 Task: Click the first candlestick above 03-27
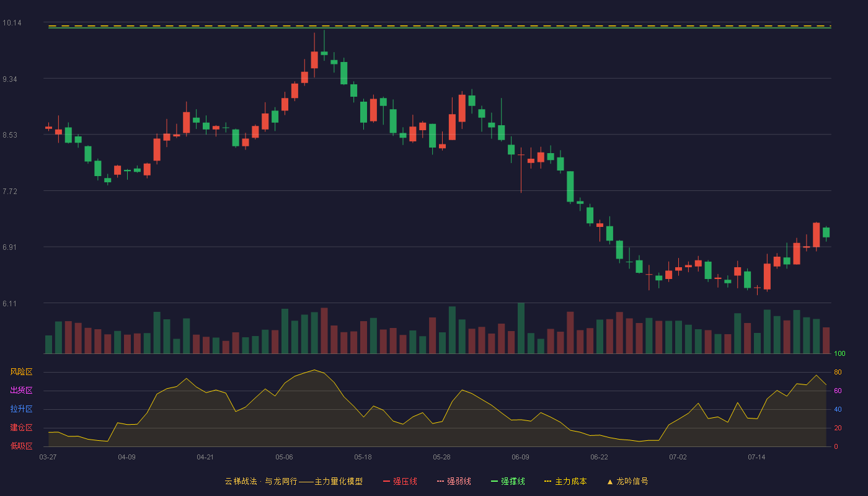(48, 127)
